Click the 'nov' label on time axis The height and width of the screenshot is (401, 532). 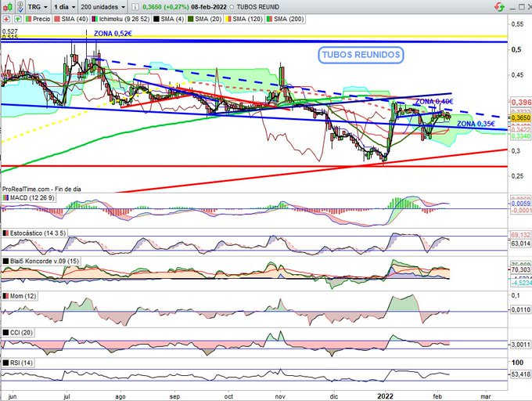(280, 396)
